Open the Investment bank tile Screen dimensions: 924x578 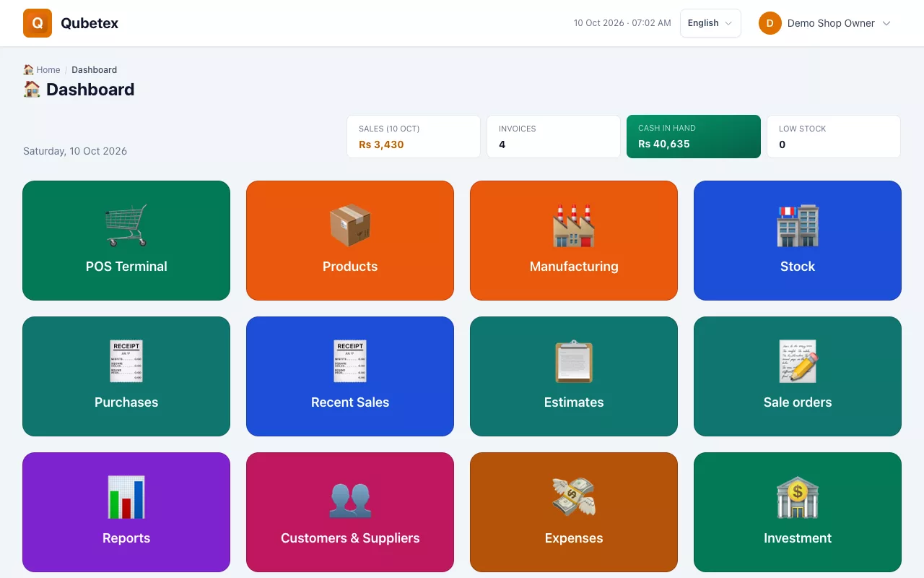pos(798,512)
